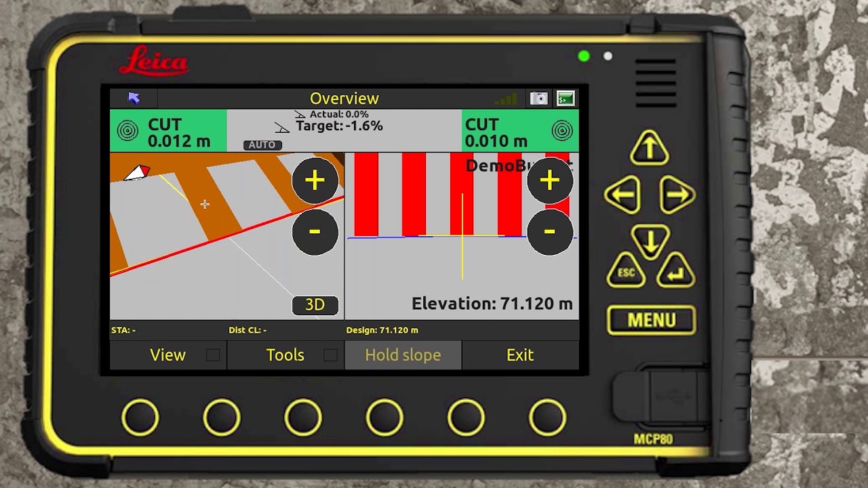Click the right CUT 0.010 m target icon

tap(561, 131)
